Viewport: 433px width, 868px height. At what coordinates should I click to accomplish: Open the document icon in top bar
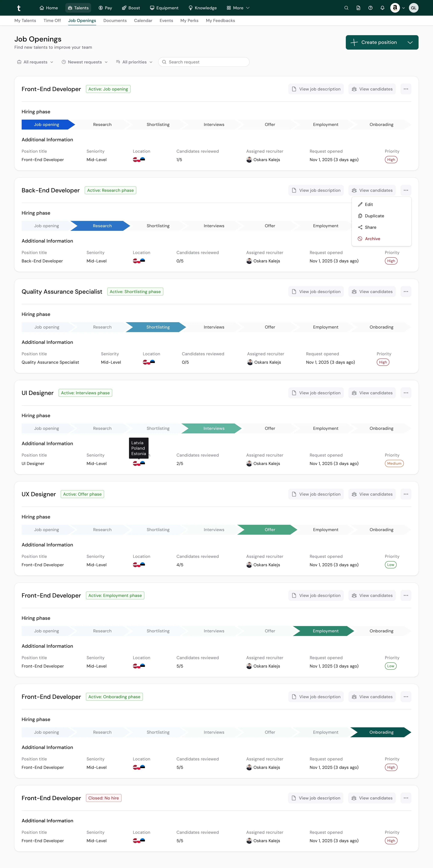pos(358,8)
